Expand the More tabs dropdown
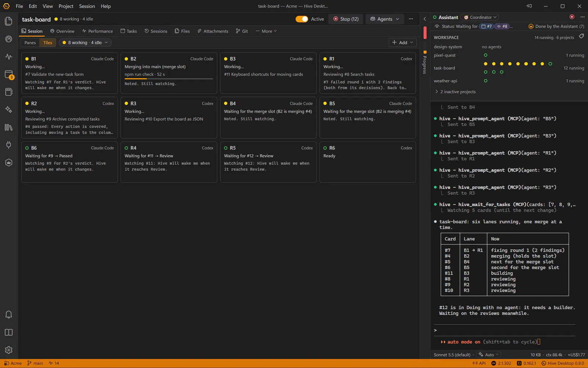This screenshot has height=368, width=588. (x=266, y=31)
